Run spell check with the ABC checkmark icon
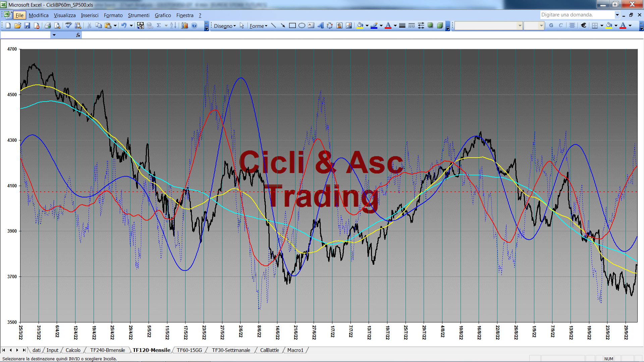644x362 pixels. (68, 26)
